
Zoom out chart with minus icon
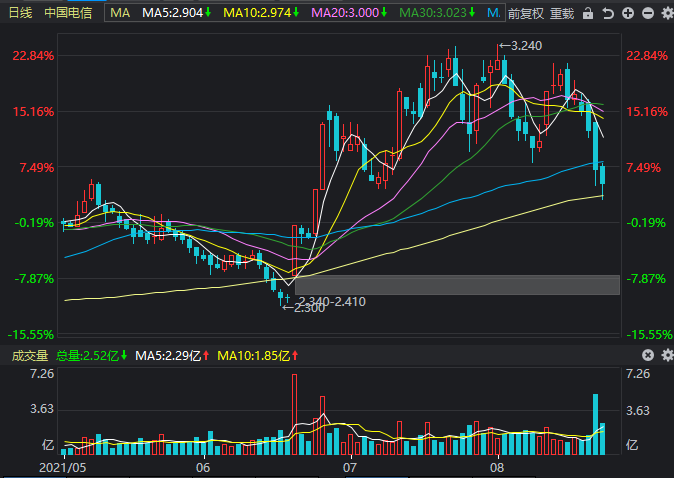pos(648,13)
